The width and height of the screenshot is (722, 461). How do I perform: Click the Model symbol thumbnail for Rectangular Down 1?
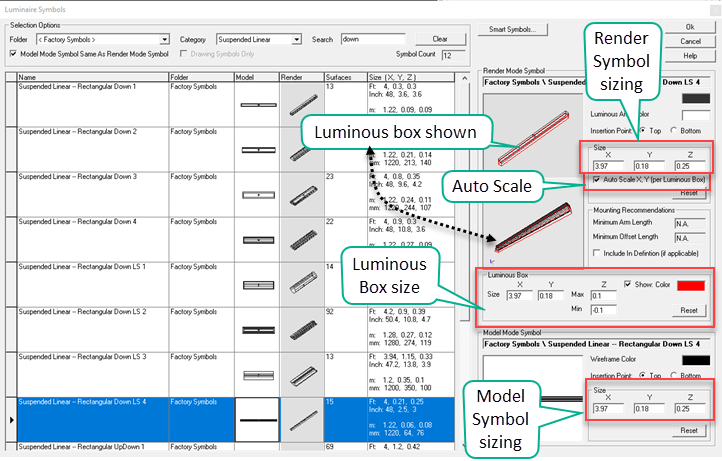coord(258,105)
